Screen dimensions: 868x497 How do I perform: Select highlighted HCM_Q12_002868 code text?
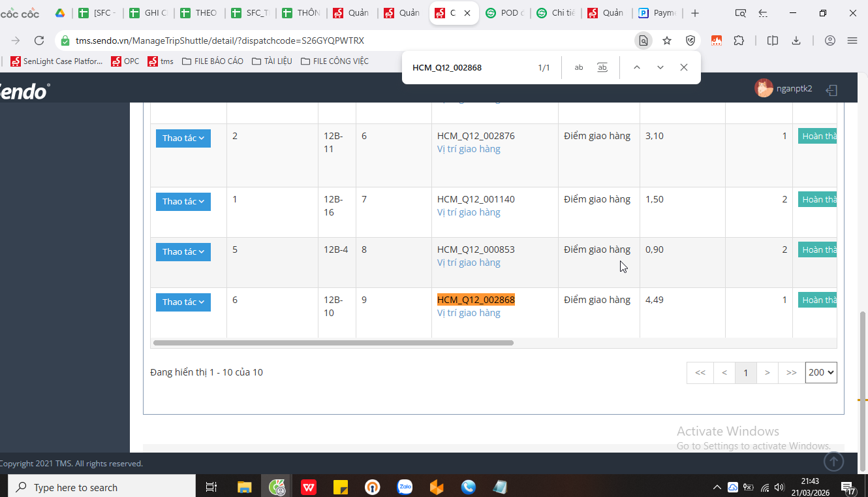click(476, 300)
